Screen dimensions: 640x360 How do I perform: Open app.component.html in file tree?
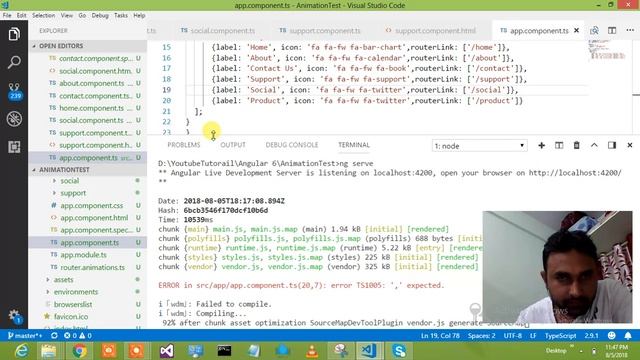(94, 218)
